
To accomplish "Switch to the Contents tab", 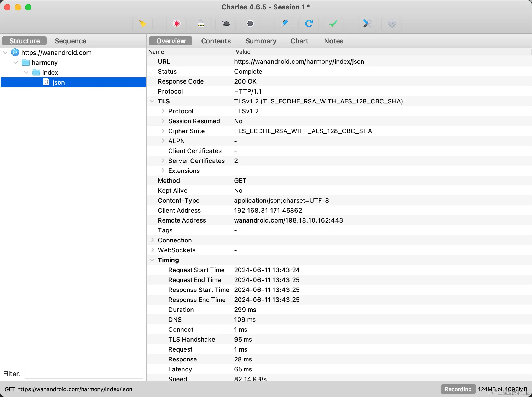I will [216, 41].
